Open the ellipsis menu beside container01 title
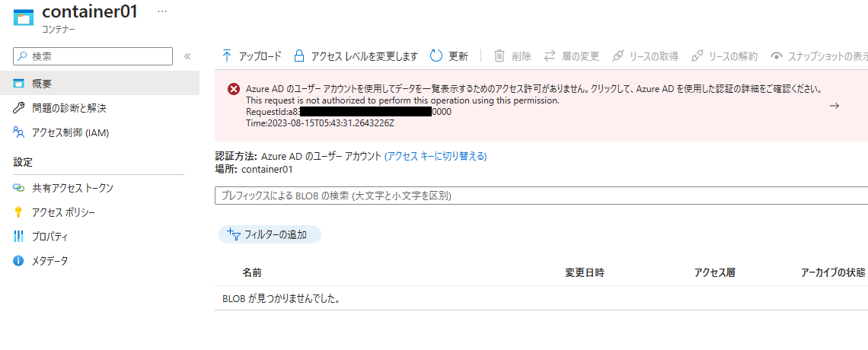This screenshot has height=350, width=868. [161, 12]
